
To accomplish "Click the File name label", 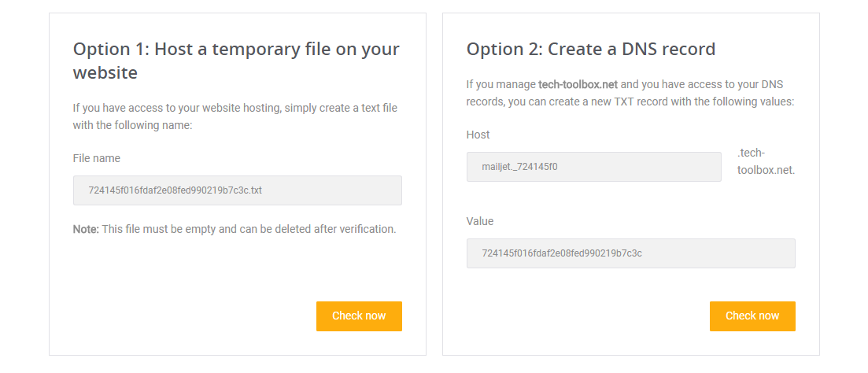I will [x=96, y=158].
